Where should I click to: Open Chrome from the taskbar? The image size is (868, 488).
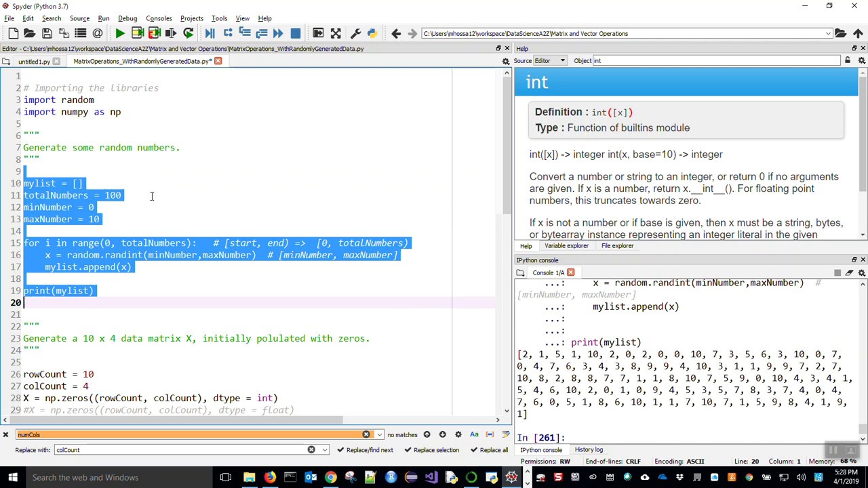[x=330, y=477]
